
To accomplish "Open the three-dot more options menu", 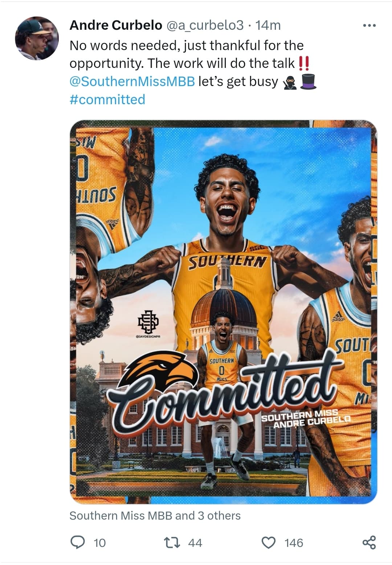I will (x=369, y=25).
